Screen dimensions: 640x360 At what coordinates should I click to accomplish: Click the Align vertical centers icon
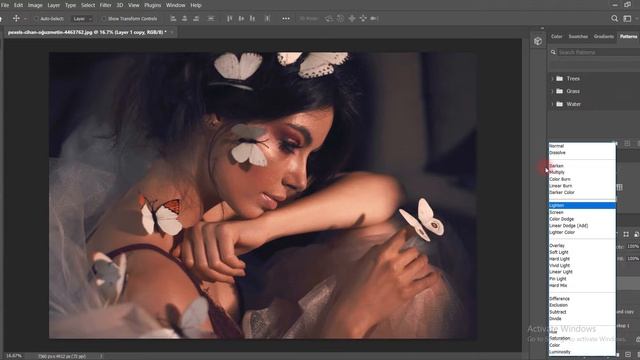point(241,18)
